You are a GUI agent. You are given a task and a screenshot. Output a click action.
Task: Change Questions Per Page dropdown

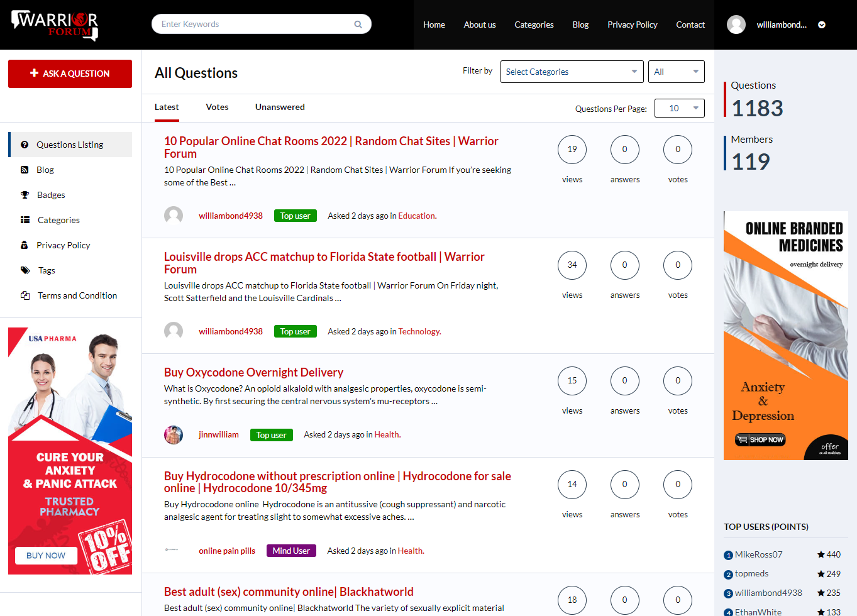click(x=680, y=108)
